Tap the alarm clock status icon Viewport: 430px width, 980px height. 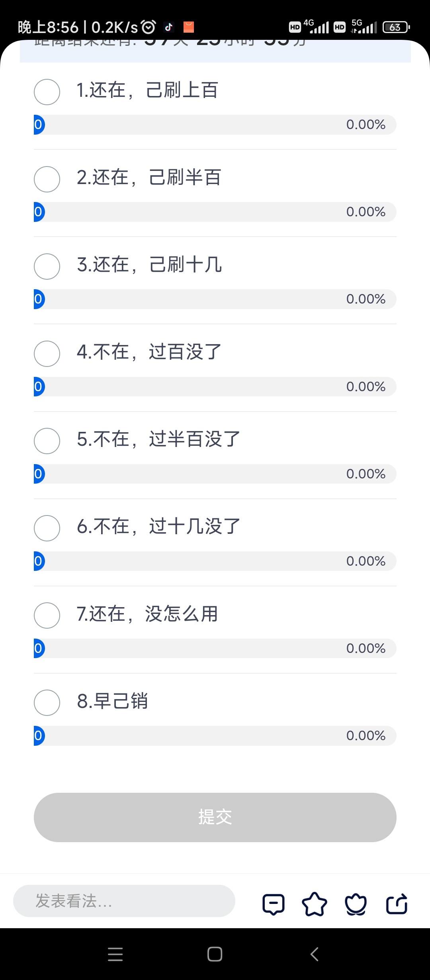tap(149, 27)
